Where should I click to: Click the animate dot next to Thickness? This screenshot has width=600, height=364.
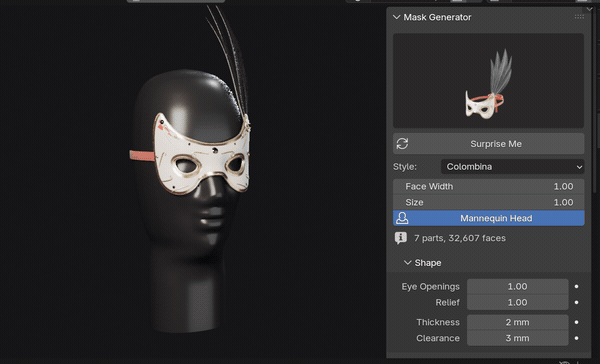pos(576,322)
